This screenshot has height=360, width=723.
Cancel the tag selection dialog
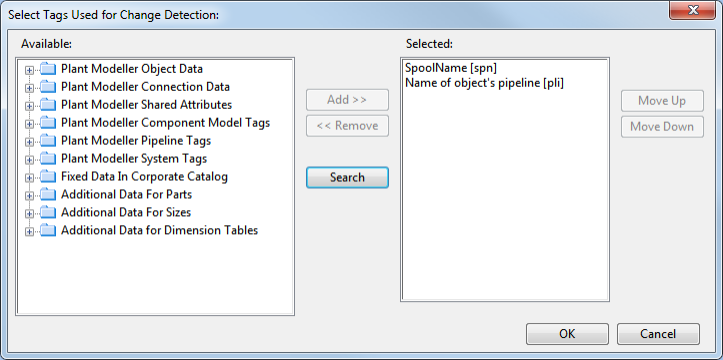click(x=658, y=334)
